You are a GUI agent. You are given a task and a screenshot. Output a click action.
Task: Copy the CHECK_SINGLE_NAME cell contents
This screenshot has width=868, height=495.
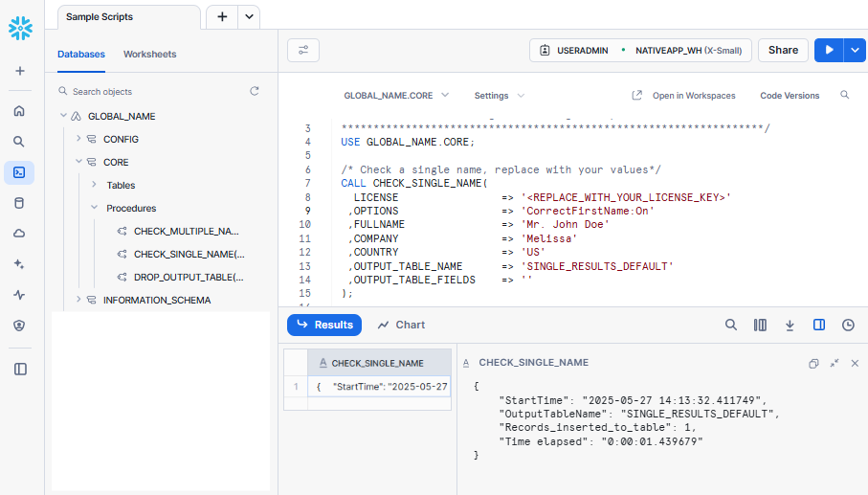pyautogui.click(x=813, y=363)
